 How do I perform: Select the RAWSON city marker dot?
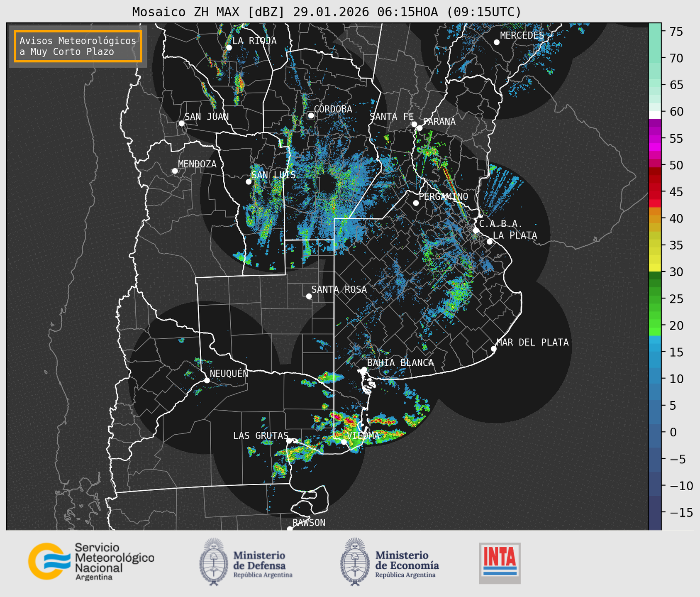pos(290,529)
